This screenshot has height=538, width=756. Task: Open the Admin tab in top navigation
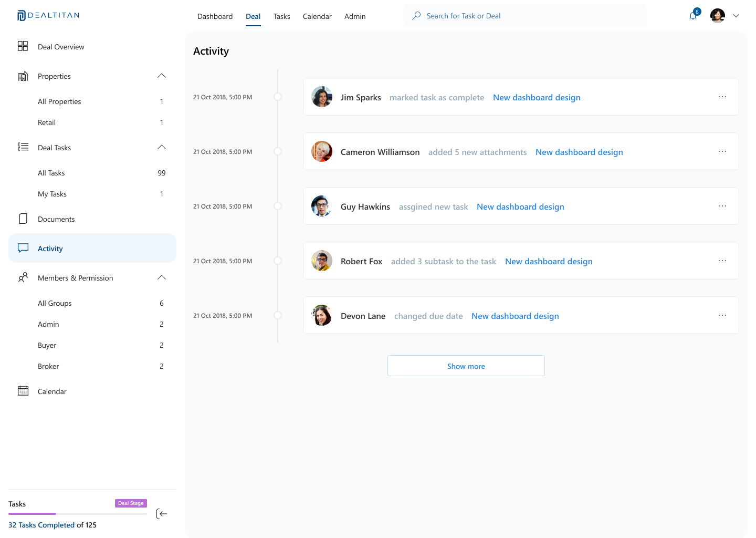pos(355,16)
